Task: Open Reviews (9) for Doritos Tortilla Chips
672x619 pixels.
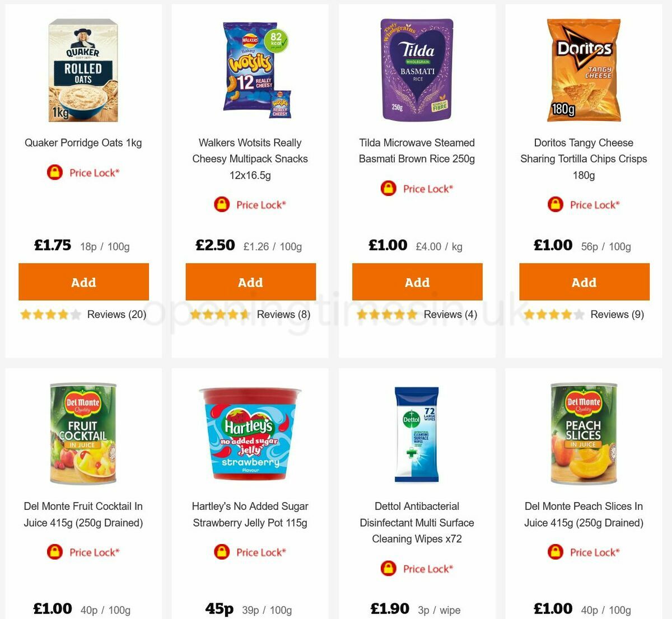Action: (x=617, y=315)
